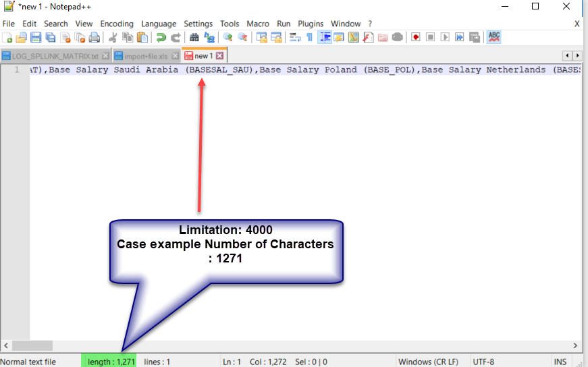Image resolution: width=588 pixels, height=367 pixels.
Task: Zoom in using magnifier plus icon
Action: point(228,37)
